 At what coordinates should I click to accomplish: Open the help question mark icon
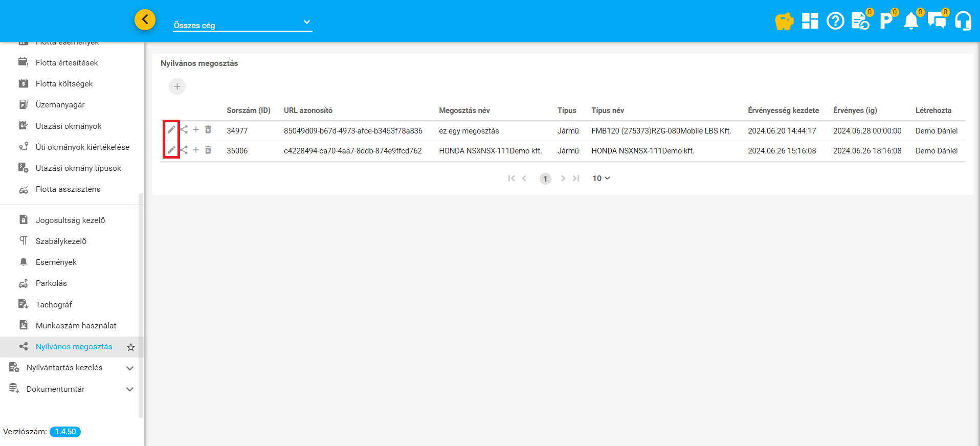835,21
